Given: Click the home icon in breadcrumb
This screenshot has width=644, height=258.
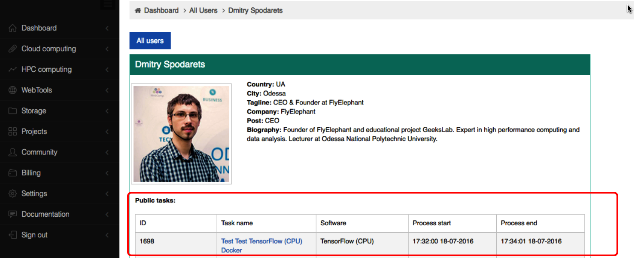Looking at the screenshot, I should [138, 10].
